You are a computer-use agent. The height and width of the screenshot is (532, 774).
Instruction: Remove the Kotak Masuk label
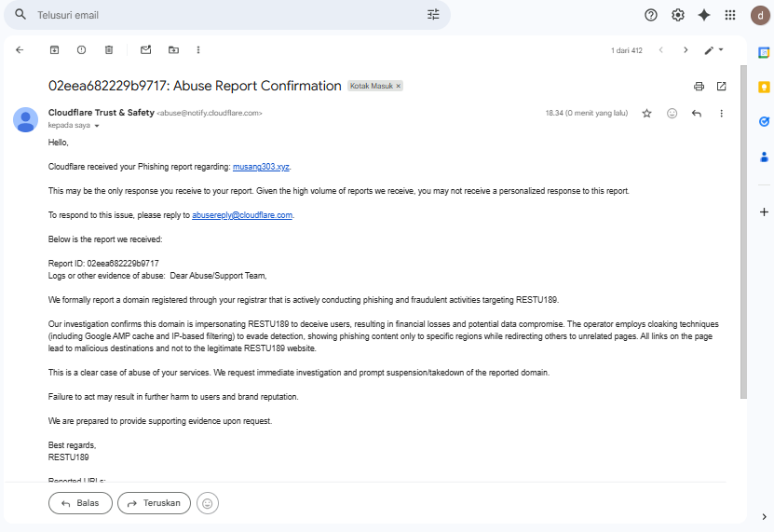coord(399,86)
